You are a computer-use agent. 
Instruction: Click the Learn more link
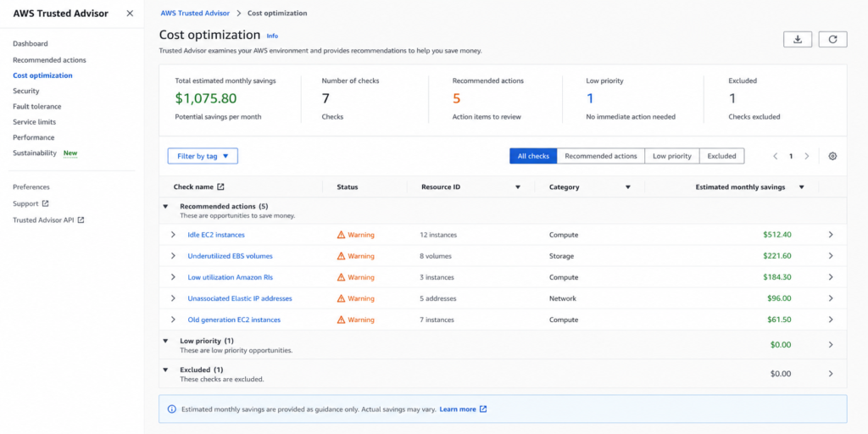coord(458,409)
